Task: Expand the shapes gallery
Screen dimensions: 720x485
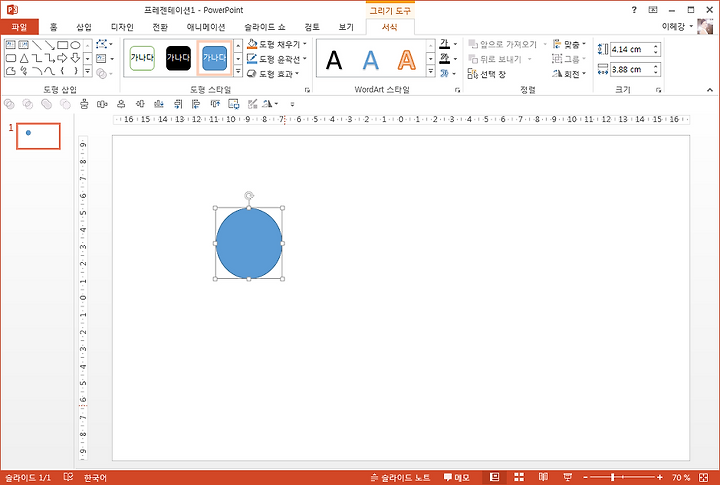Action: pyautogui.click(x=87, y=71)
